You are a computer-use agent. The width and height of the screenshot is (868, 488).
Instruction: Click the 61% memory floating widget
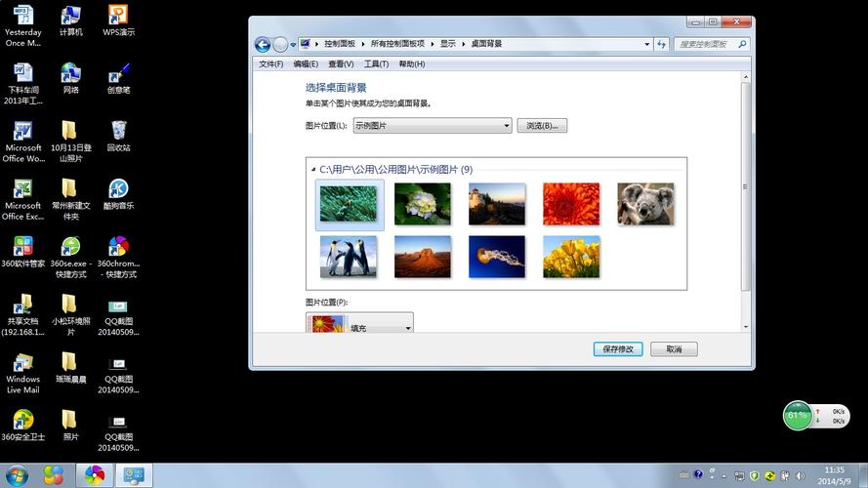pyautogui.click(x=798, y=416)
